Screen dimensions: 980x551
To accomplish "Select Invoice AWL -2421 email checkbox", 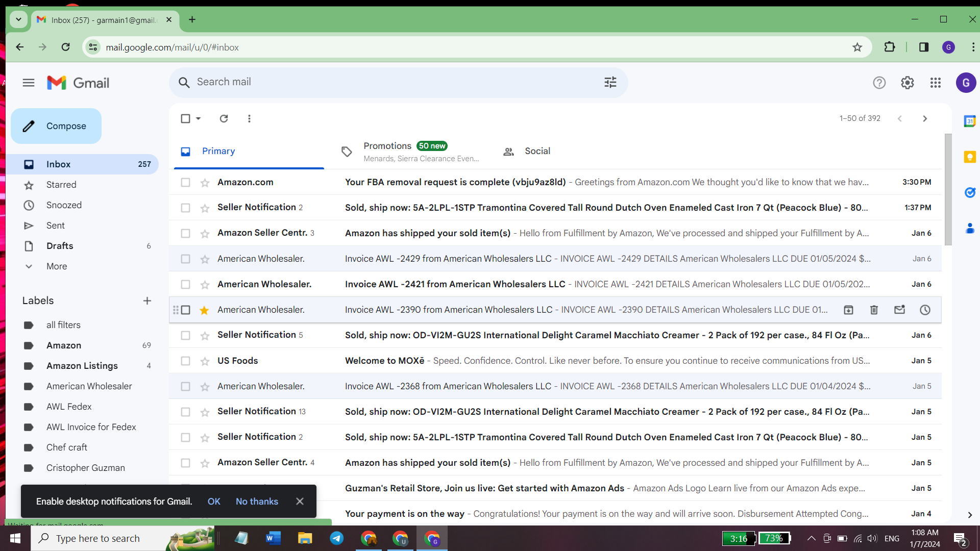I will 185,284.
